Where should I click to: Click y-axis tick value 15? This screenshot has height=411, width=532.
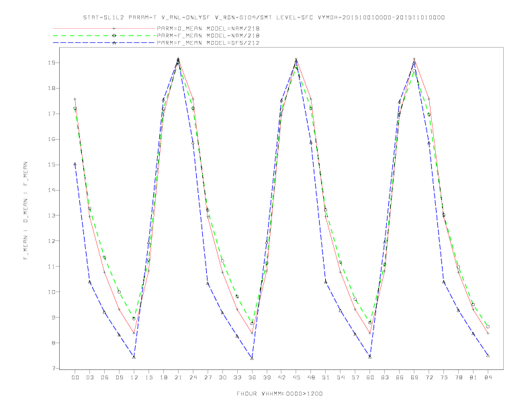[52, 165]
